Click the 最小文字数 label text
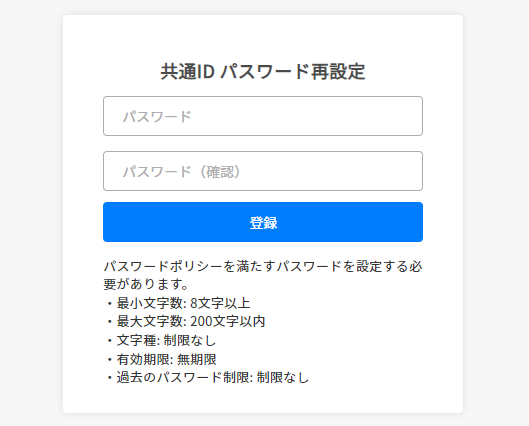 pos(149,303)
